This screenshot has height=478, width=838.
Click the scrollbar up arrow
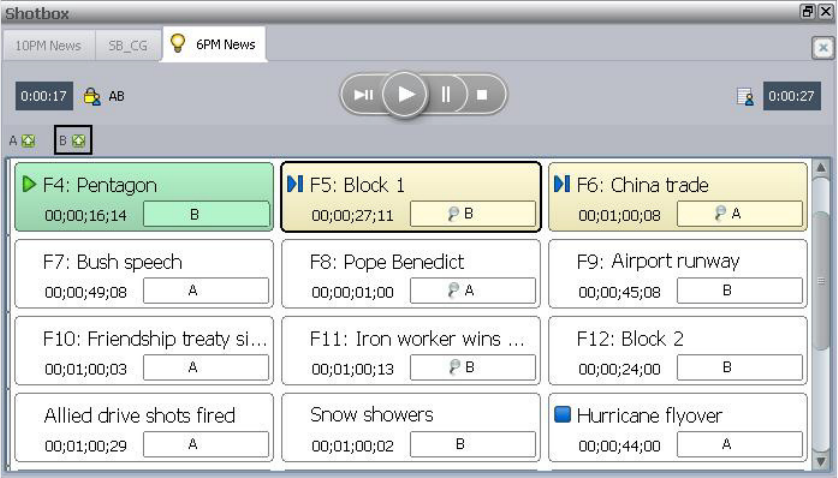(821, 168)
